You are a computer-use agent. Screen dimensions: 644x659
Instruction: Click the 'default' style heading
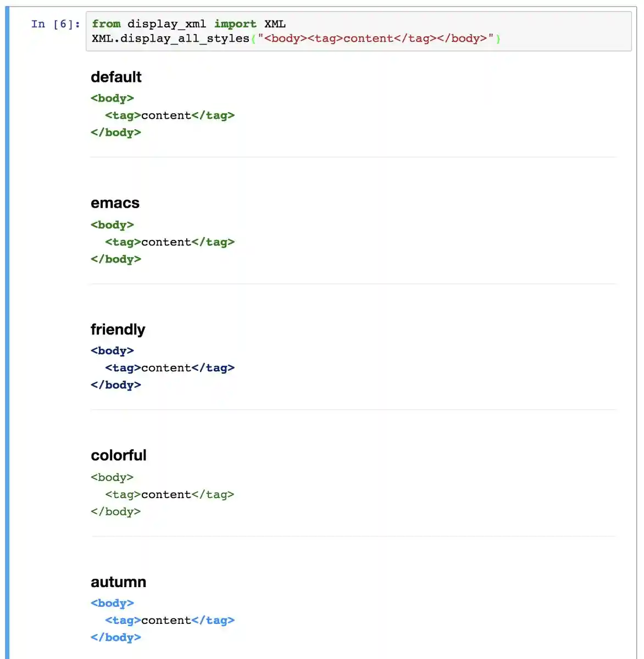pos(116,77)
